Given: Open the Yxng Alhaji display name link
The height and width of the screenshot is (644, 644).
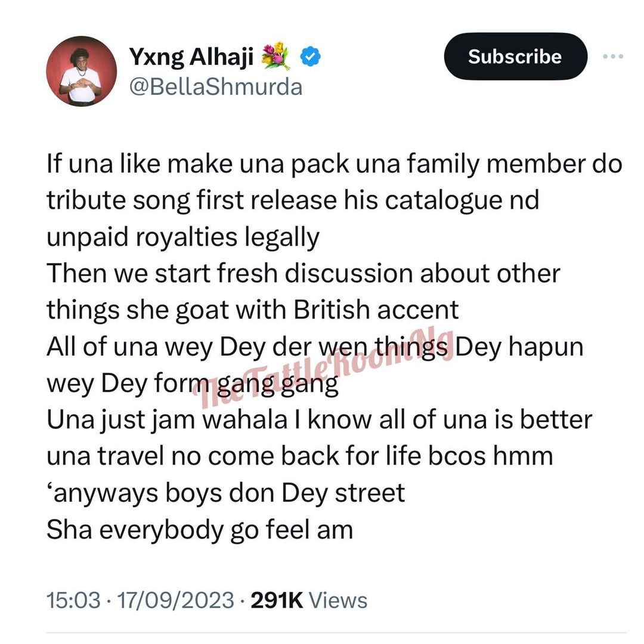Looking at the screenshot, I should tap(191, 57).
